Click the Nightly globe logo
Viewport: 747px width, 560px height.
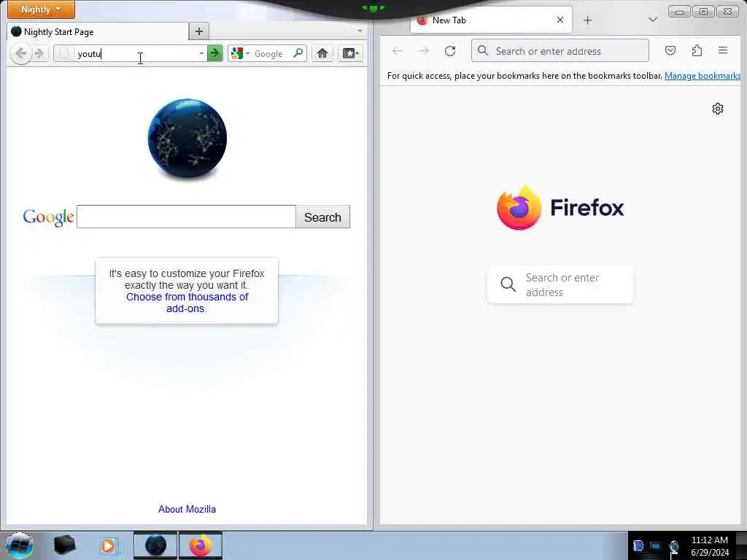coord(187,139)
